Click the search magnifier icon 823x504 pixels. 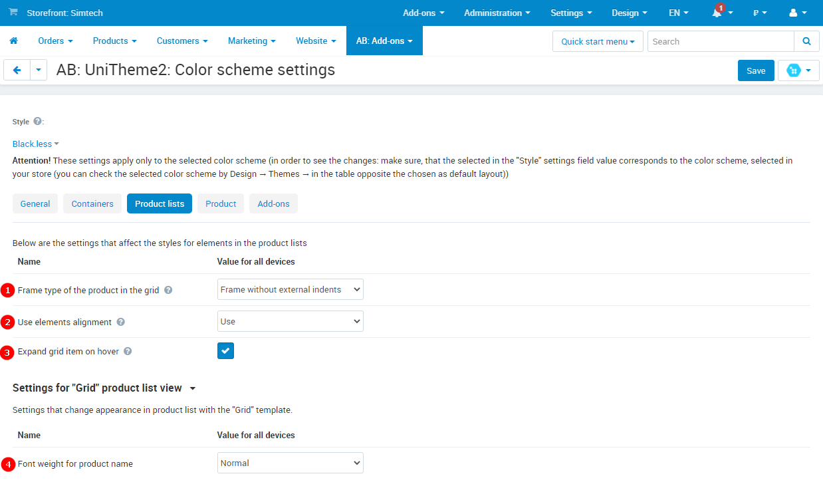(x=806, y=41)
